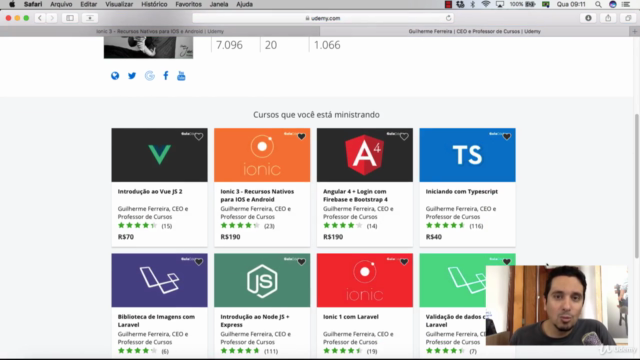Click the (111) rating count on Node JS
The image size is (640, 360).
[271, 351]
